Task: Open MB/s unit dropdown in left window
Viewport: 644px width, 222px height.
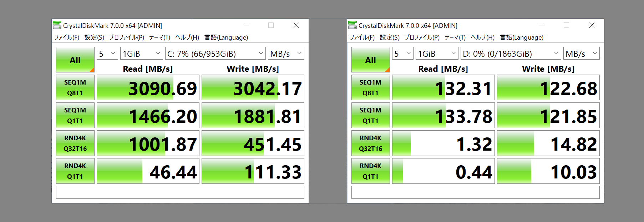Action: pos(286,54)
